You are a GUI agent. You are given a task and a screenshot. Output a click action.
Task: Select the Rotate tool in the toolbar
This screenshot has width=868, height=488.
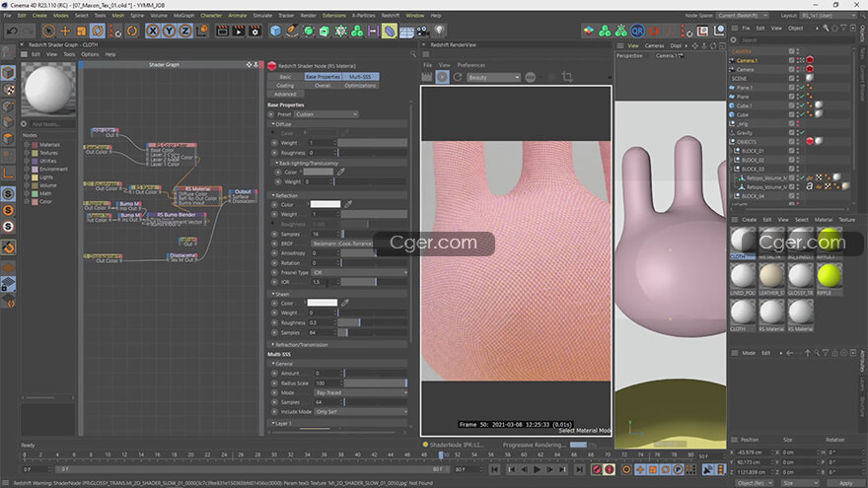click(98, 31)
